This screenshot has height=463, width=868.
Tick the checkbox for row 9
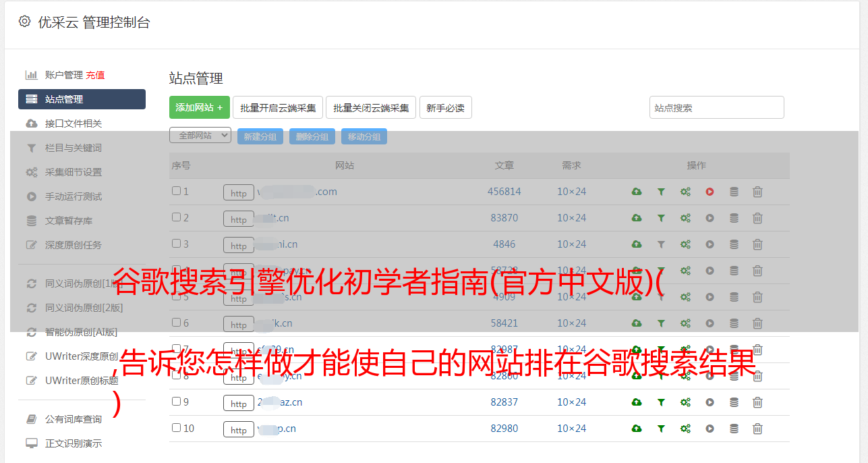tap(176, 402)
